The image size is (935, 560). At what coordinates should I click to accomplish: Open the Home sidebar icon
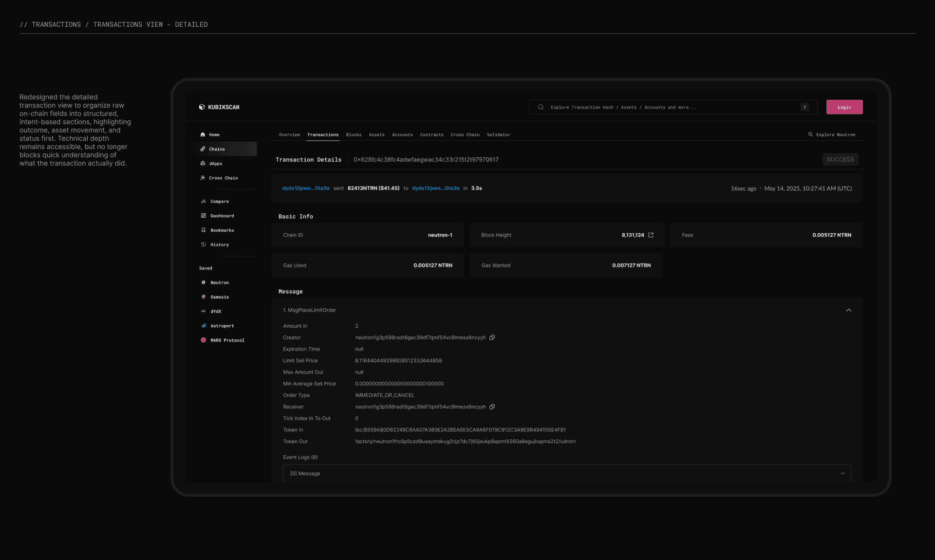coord(203,135)
